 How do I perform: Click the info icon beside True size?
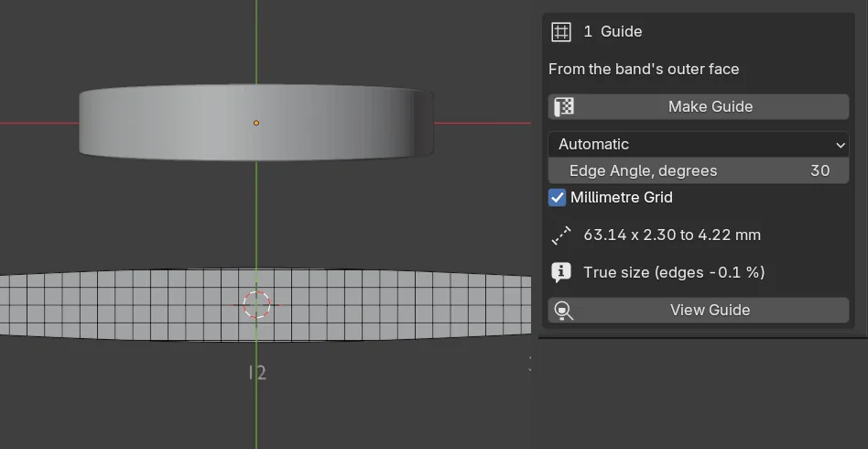pos(560,273)
